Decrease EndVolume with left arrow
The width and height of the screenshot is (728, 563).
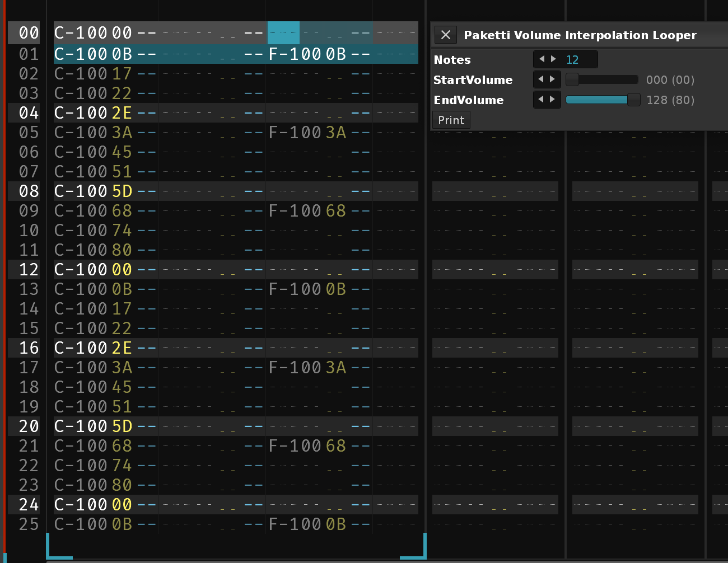[x=541, y=100]
